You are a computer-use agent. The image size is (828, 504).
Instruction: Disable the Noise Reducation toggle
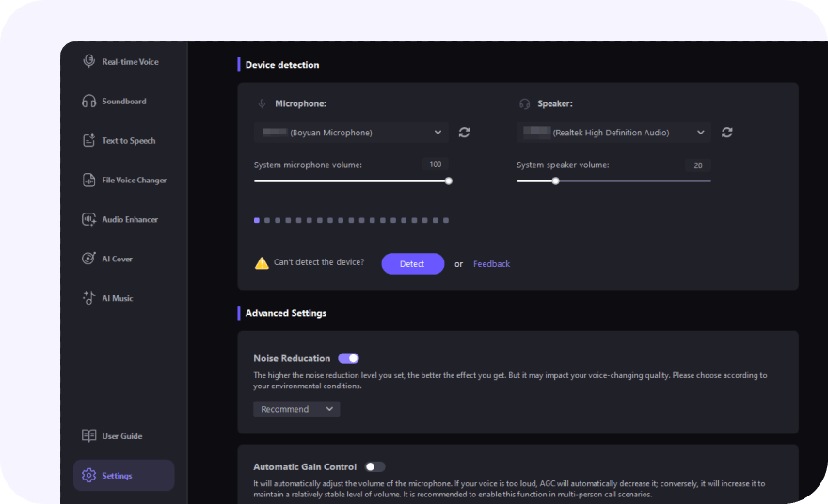[x=348, y=358]
